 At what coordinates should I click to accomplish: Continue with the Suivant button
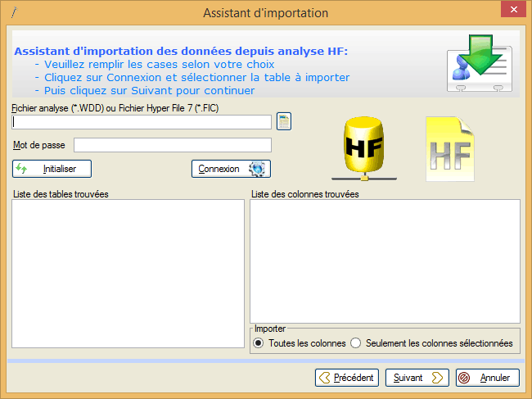(417, 378)
